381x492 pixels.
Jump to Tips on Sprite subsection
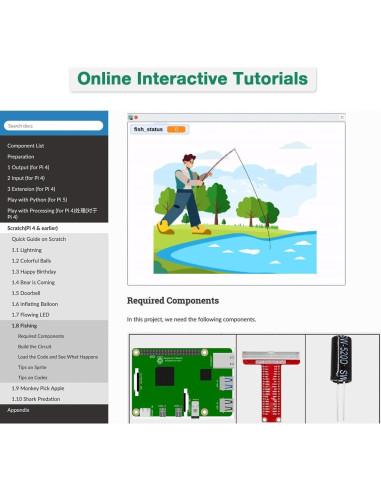pos(32,367)
